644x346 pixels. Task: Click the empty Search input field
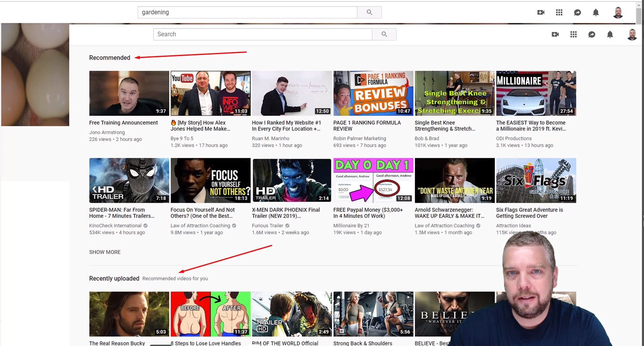coord(263,34)
